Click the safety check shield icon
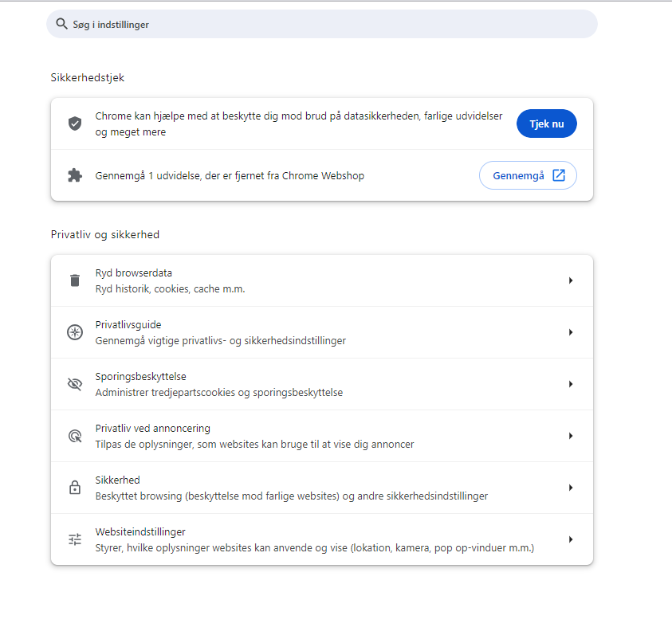 [x=75, y=123]
